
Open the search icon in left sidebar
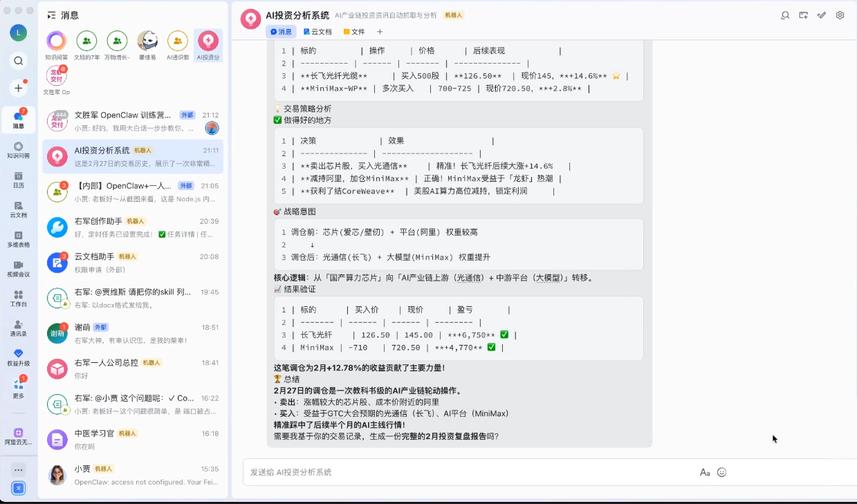coord(19,61)
